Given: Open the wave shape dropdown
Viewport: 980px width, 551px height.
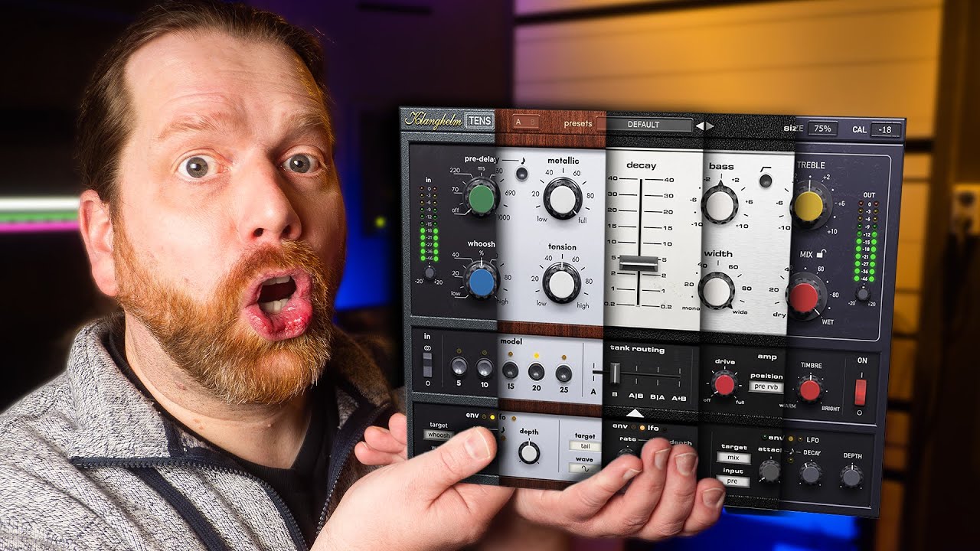Looking at the screenshot, I should 584,468.
